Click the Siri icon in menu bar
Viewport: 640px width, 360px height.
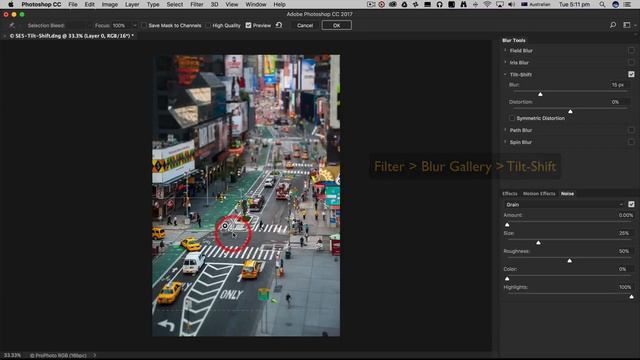[x=616, y=4]
